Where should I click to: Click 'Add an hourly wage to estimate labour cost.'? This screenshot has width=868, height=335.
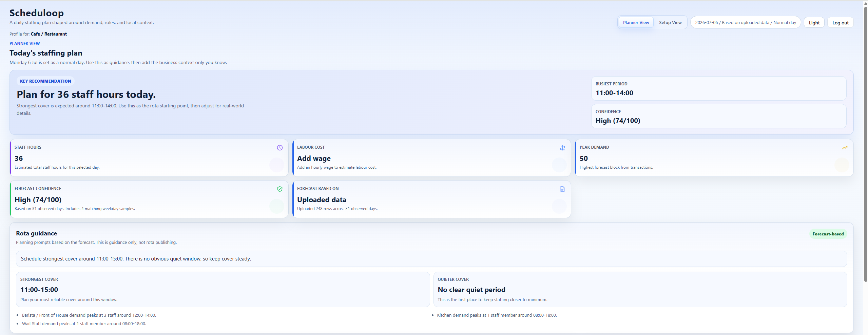pyautogui.click(x=336, y=167)
